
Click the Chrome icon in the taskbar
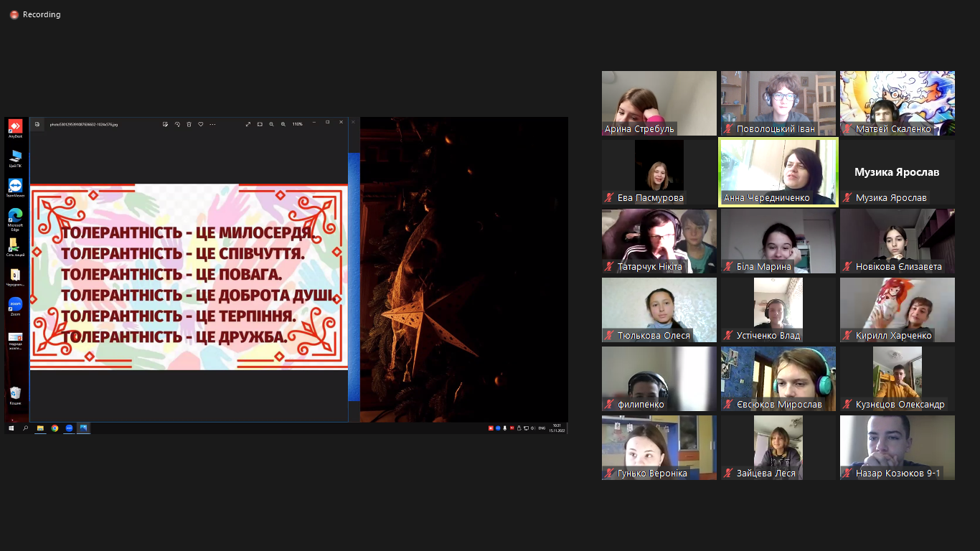55,428
